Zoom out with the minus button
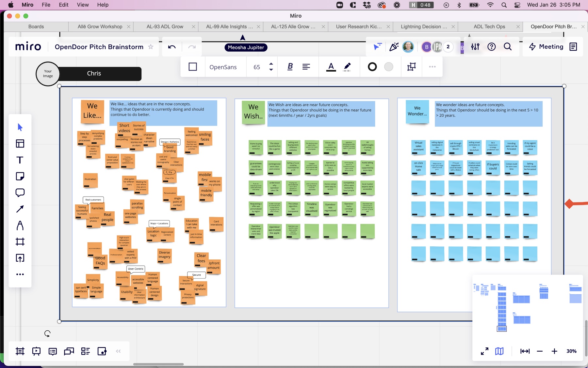588x368 pixels. click(x=540, y=351)
